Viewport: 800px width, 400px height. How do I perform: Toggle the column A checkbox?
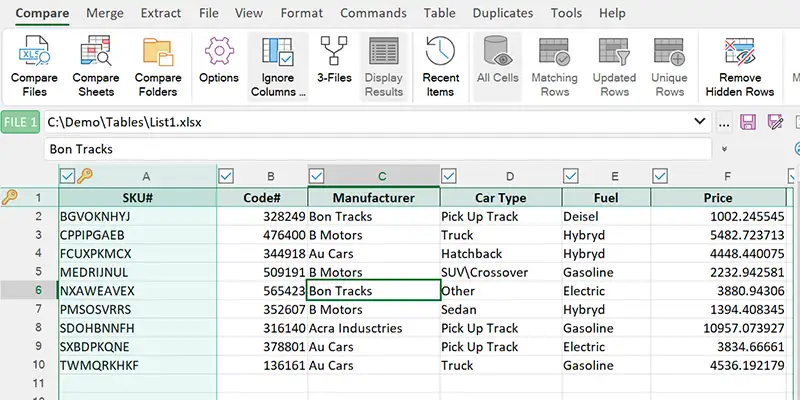[67, 176]
